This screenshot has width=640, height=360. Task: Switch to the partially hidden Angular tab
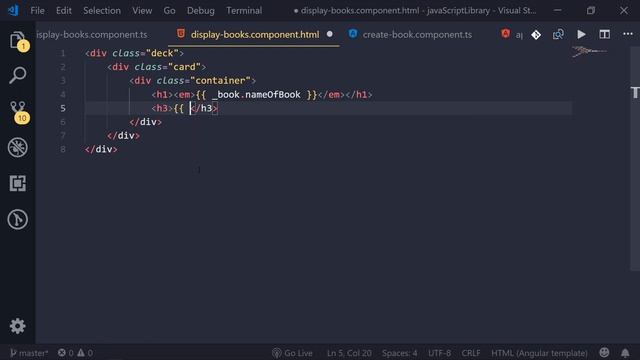[512, 35]
